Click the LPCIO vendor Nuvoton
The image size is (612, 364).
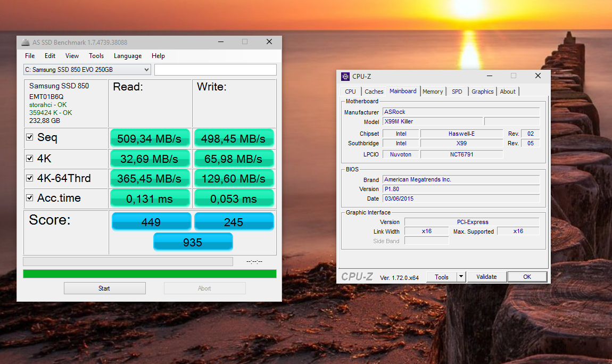coord(400,154)
